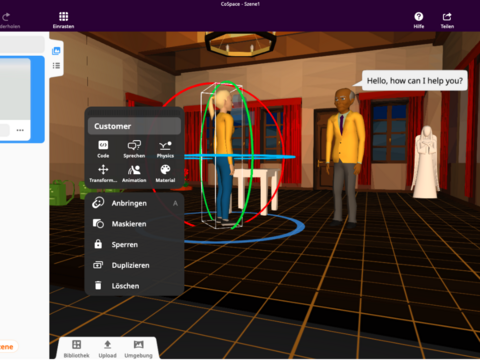Viewport: 480px width, 360px height.
Task: Open the Physics settings
Action: point(165,149)
